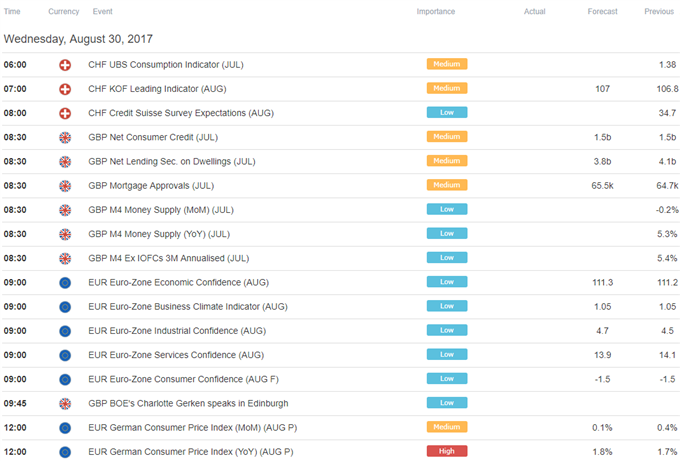Open the CHF UBS Consumption Indicator (JUL) event
680x461 pixels.
coord(166,65)
